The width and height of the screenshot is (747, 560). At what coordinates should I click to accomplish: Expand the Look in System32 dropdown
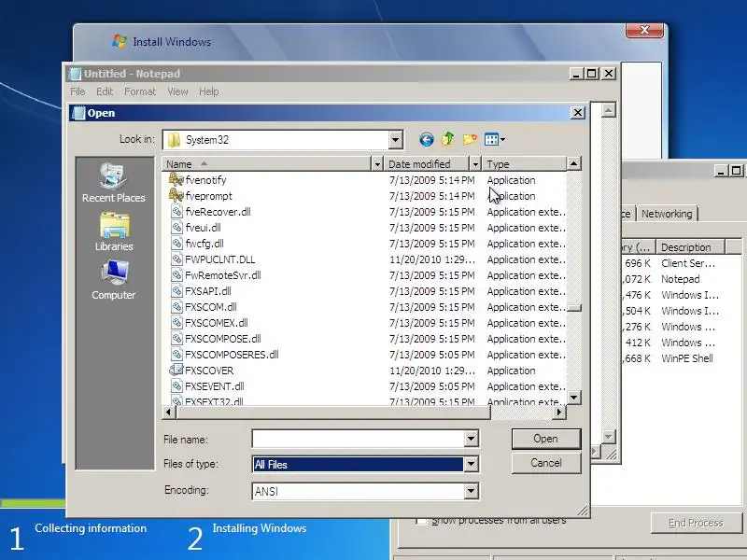coord(395,140)
